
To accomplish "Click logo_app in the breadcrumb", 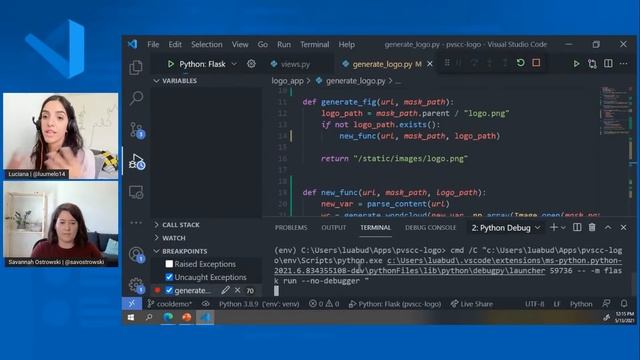I will (287, 81).
